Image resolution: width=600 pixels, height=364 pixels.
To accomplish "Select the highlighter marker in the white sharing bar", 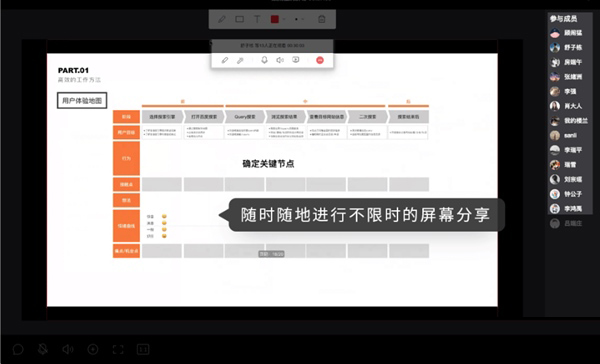I will point(240,60).
